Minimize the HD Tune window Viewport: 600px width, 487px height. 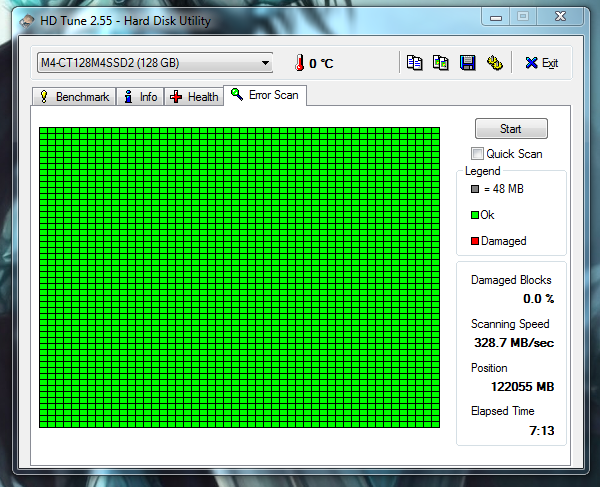tap(496, 17)
